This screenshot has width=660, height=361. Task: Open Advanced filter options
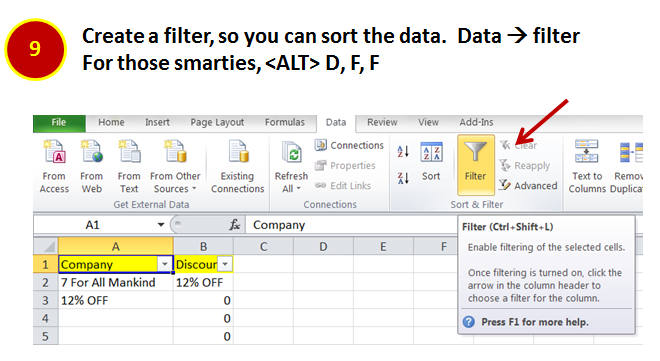528,186
